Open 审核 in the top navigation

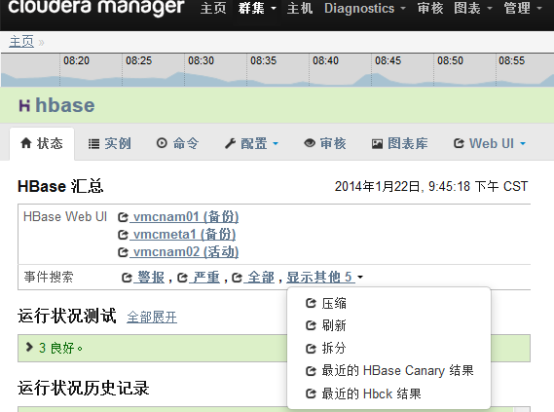click(x=430, y=8)
